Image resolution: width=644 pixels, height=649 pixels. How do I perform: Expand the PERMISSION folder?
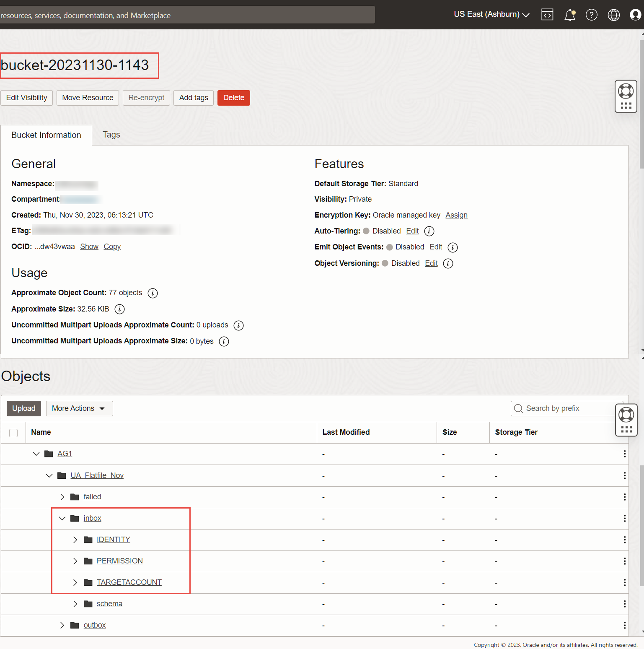[x=75, y=561]
